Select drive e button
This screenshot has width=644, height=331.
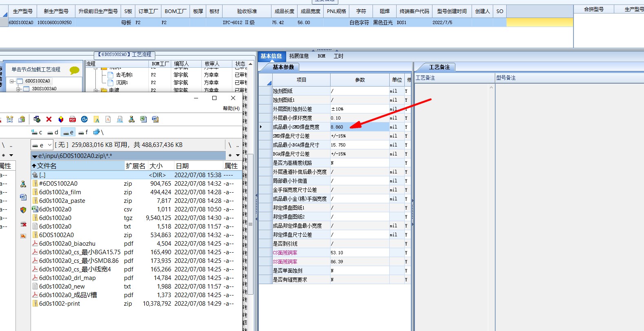pos(68,132)
